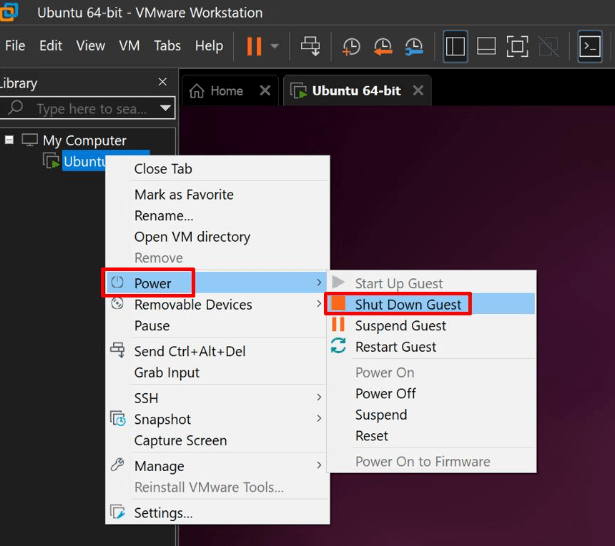Screen dimensions: 615x546
Task: Click the Home tab house icon
Action: pyautogui.click(x=197, y=91)
